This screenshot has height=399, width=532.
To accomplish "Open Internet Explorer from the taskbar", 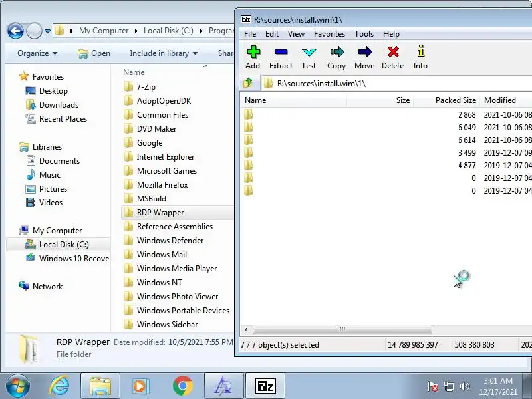I will pos(60,386).
